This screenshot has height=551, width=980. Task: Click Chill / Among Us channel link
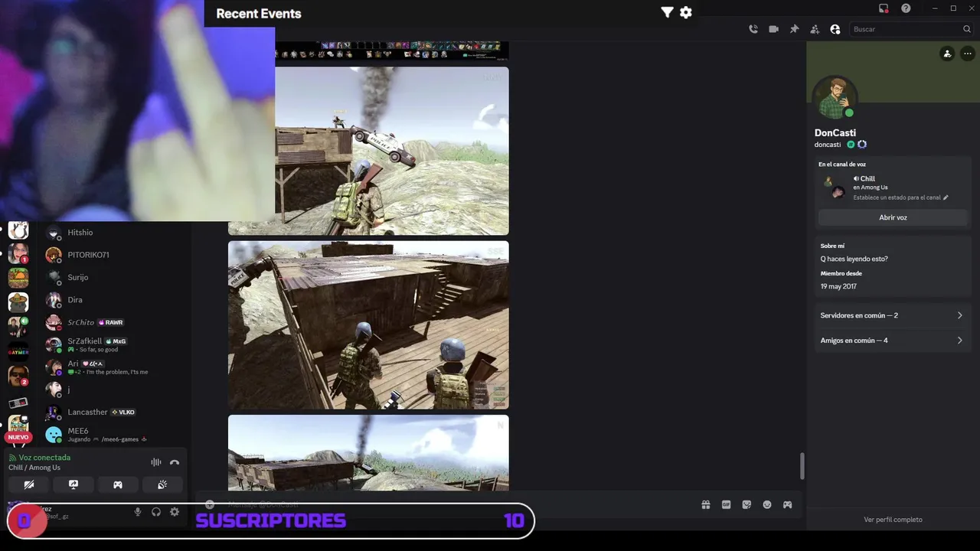(34, 468)
